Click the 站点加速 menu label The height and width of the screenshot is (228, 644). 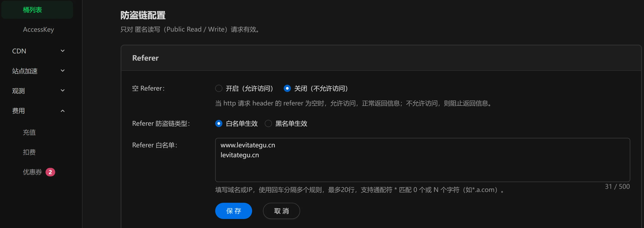25,71
